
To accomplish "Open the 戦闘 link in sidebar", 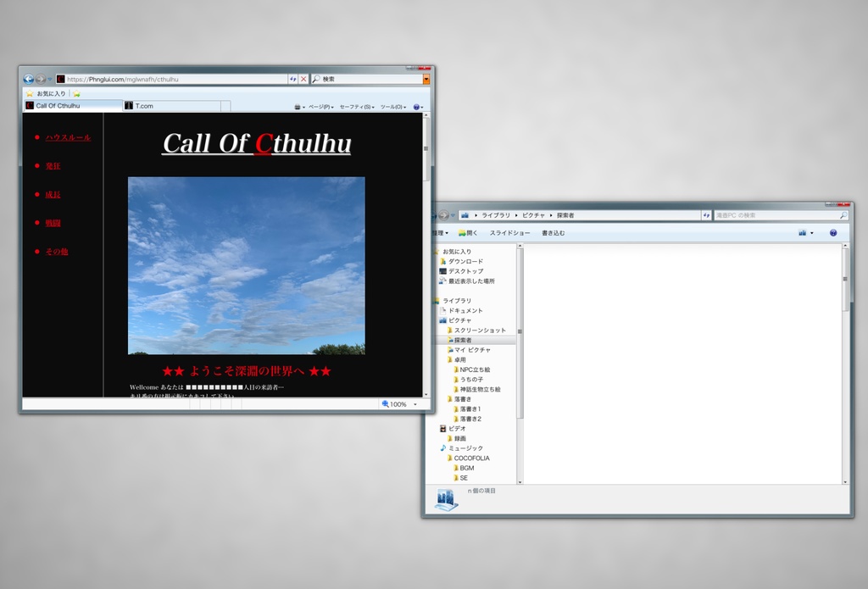I will (x=53, y=223).
